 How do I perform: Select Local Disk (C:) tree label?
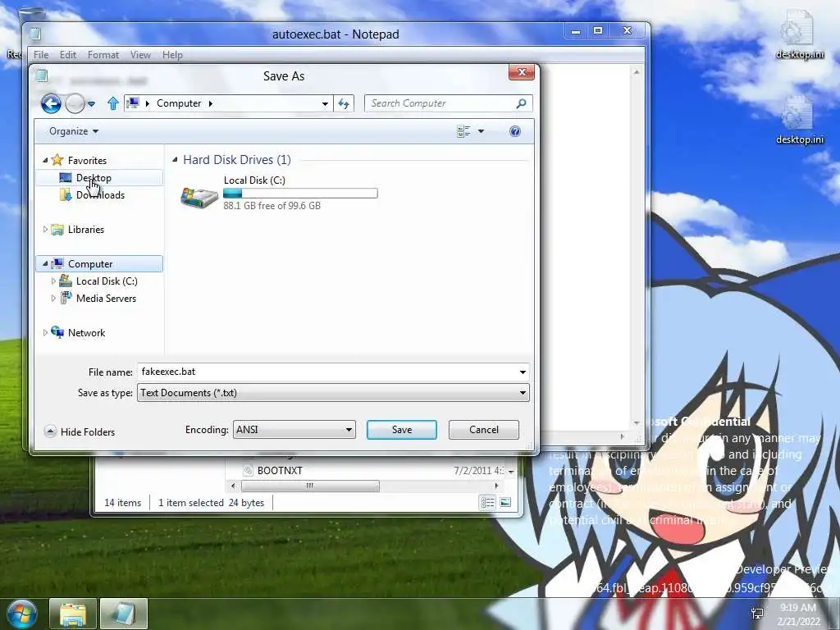pyautogui.click(x=107, y=281)
